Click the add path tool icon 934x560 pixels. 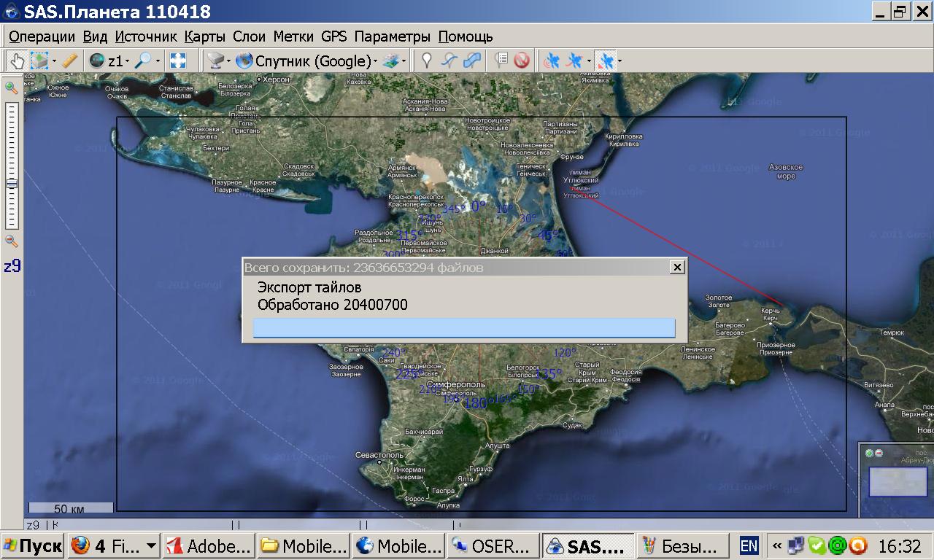point(450,61)
